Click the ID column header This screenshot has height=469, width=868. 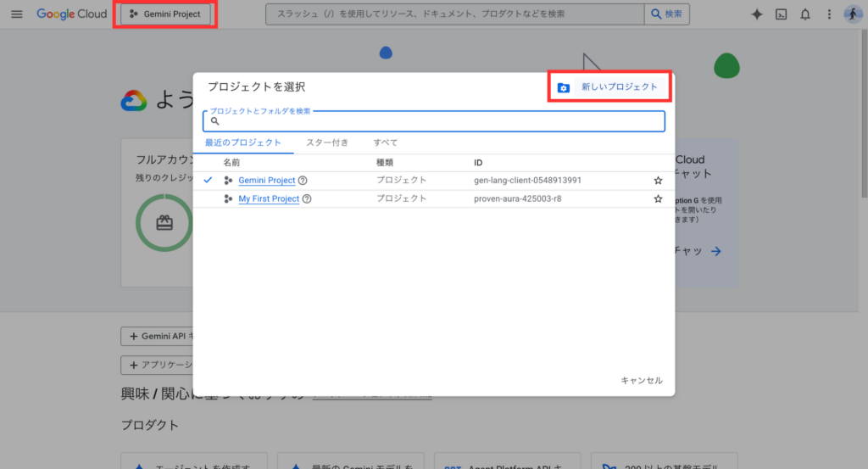point(478,162)
